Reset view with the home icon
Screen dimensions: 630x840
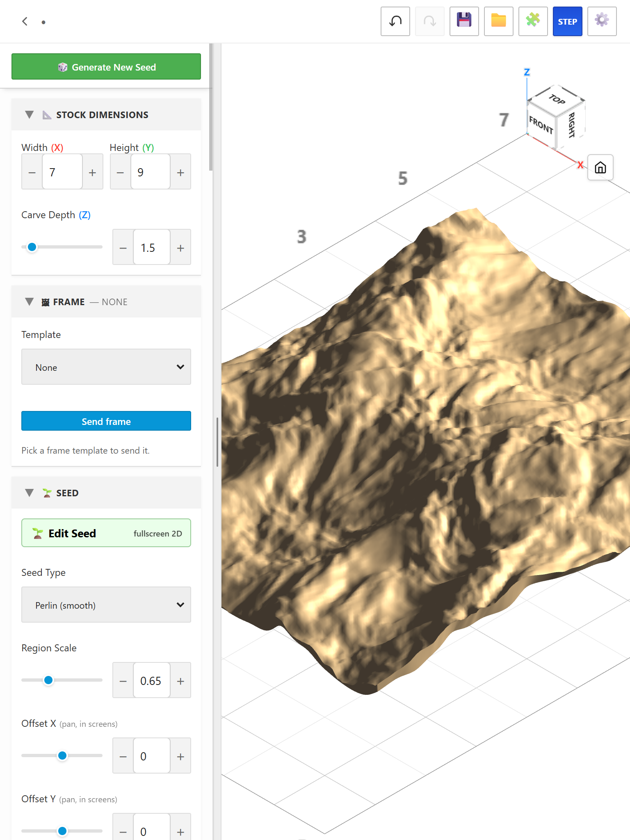coord(600,167)
